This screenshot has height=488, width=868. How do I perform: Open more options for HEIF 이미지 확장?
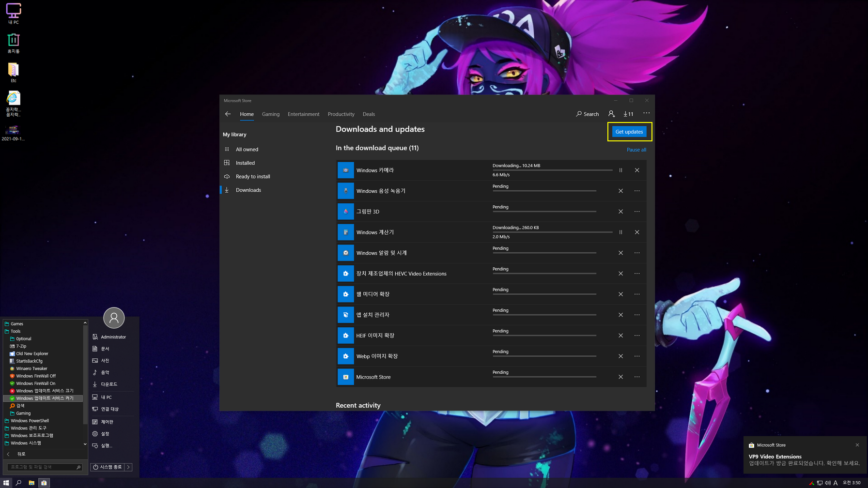pyautogui.click(x=637, y=335)
